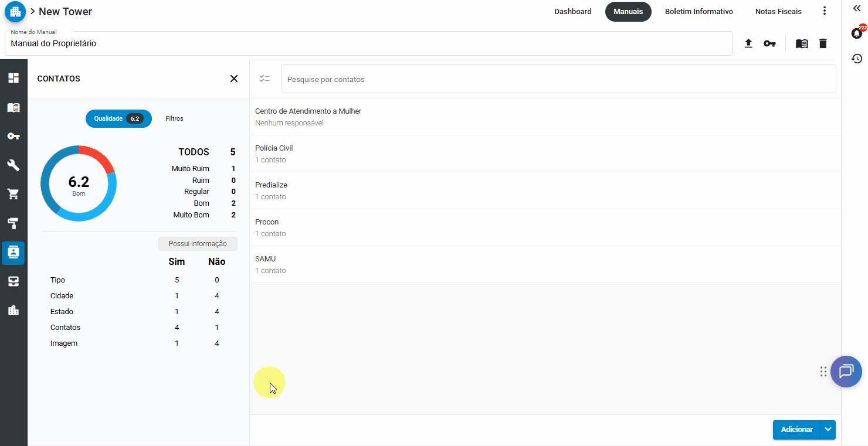This screenshot has height=446, width=868.
Task: Toggle the select-all checklist icon
Action: 265,79
